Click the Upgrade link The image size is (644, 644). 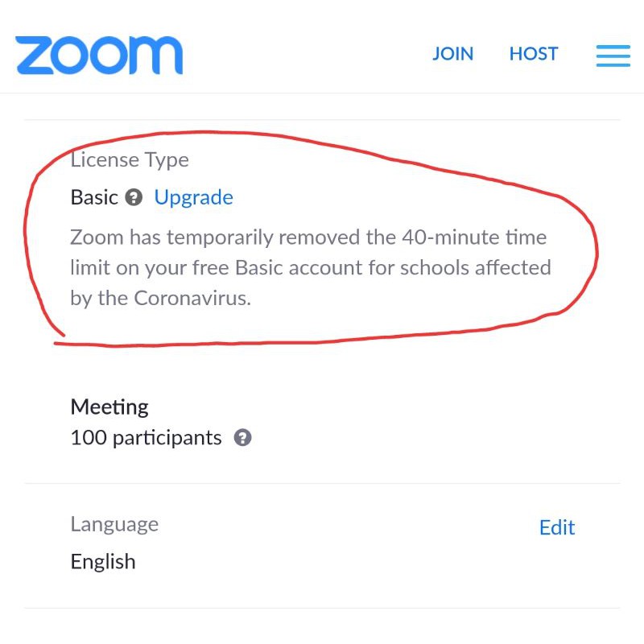tap(193, 197)
